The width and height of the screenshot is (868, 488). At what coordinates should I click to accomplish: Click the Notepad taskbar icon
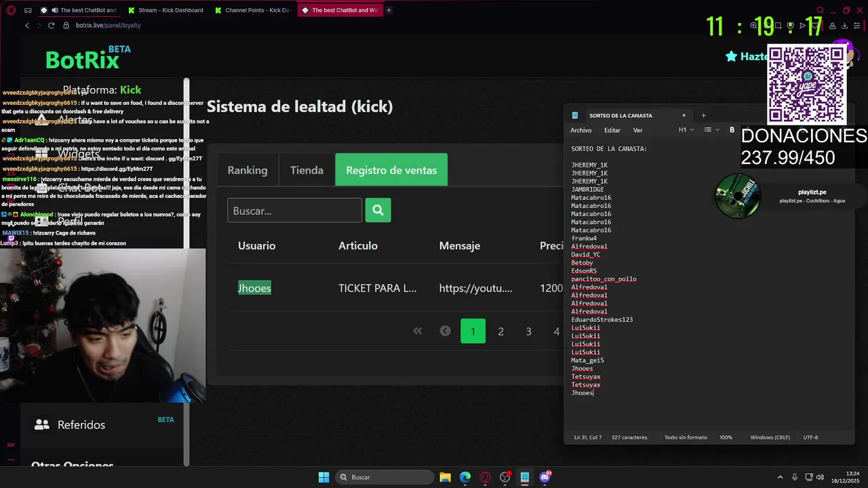525,477
